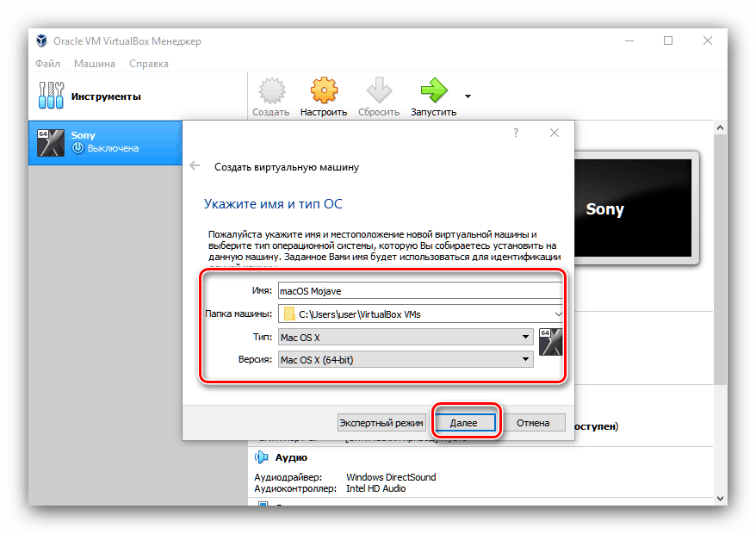
Task: Open the Файл menu
Action: [47, 64]
